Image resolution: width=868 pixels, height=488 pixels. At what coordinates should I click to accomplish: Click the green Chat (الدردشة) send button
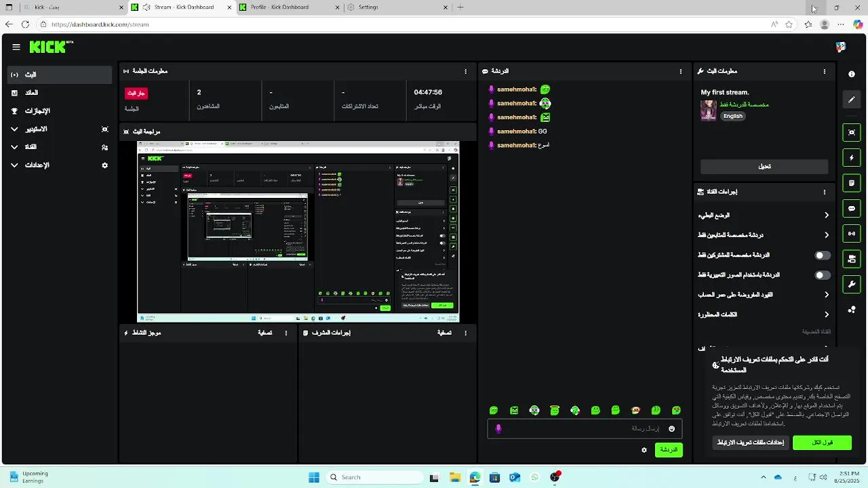point(669,450)
